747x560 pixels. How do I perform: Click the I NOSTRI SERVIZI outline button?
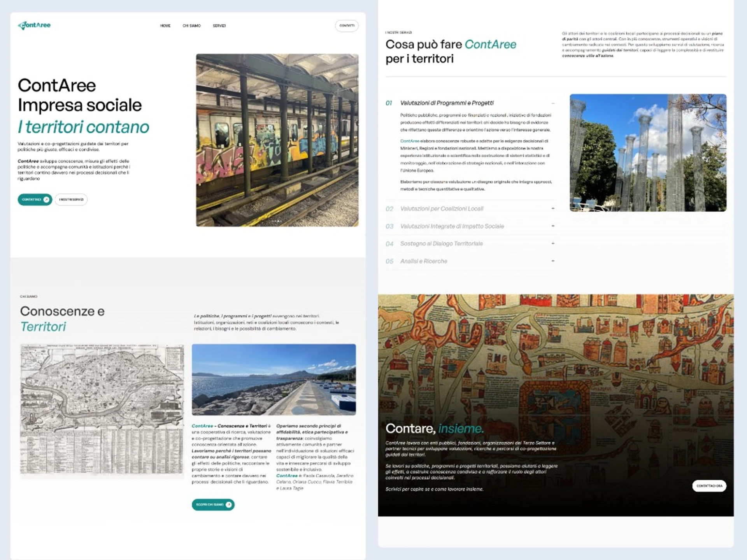(x=71, y=199)
